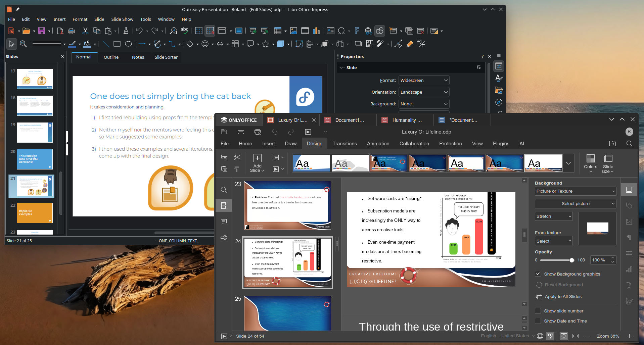Open Text Art settings in right sidebar
This screenshot has width=644, height=345.
click(630, 285)
